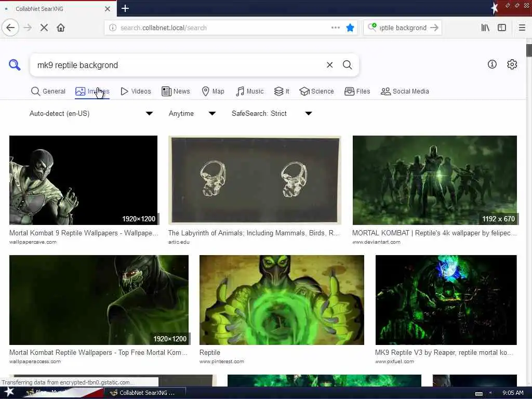Switch to the General search tab
Screen dimensions: 532x399
coord(48,91)
